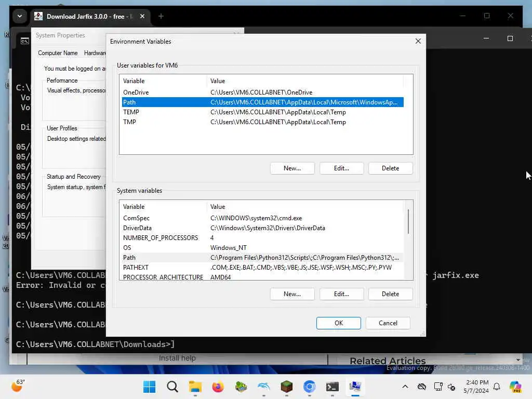Screen dimensions: 532x399
Task: Open the volume muted tray icon
Action: (451, 387)
